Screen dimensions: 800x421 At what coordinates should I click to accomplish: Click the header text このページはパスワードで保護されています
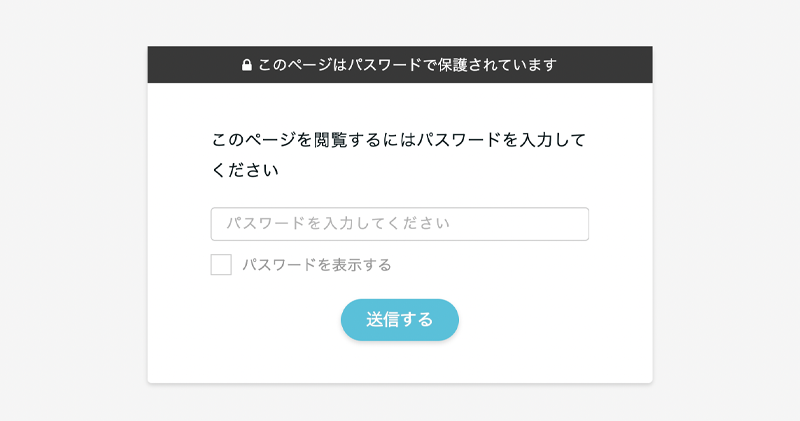(x=407, y=65)
